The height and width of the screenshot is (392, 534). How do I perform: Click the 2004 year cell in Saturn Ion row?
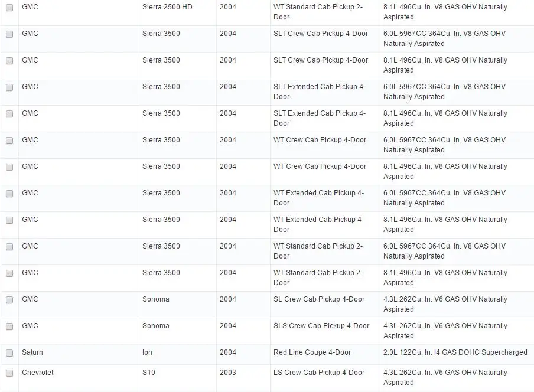tap(243, 355)
